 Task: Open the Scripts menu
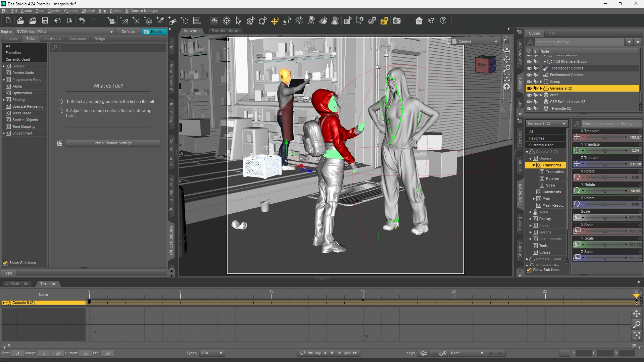[x=115, y=11]
